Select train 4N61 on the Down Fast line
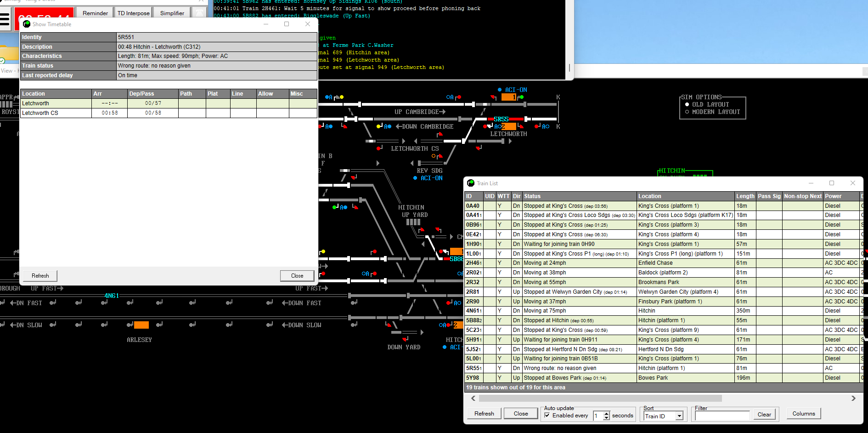This screenshot has width=868, height=433. tap(112, 296)
